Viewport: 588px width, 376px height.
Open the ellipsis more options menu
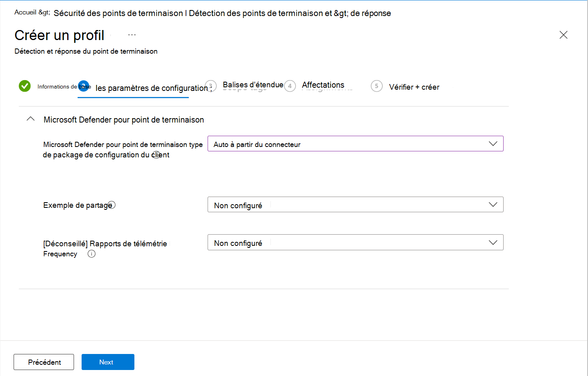pos(132,35)
